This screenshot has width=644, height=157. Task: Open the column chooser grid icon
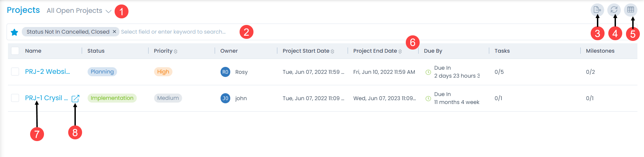[630, 10]
